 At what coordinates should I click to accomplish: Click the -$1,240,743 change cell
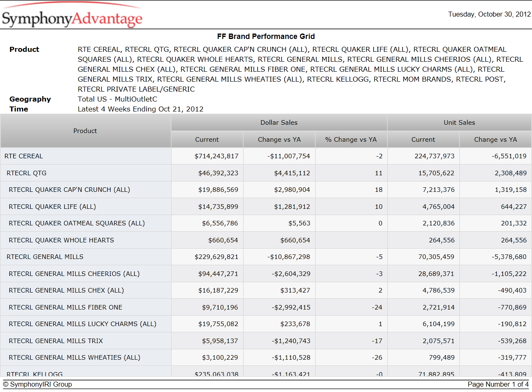(279, 341)
